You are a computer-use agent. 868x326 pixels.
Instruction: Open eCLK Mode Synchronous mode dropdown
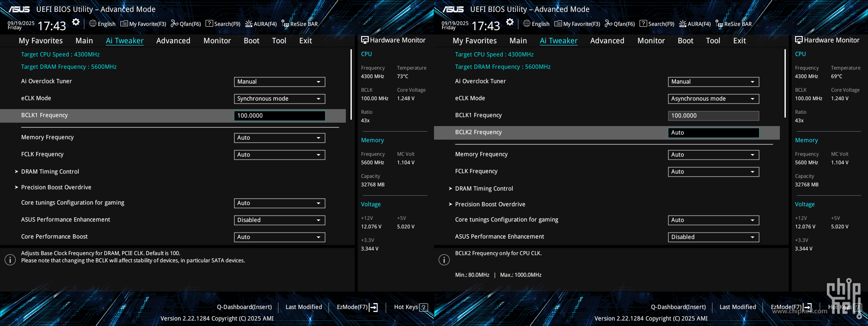(x=280, y=98)
